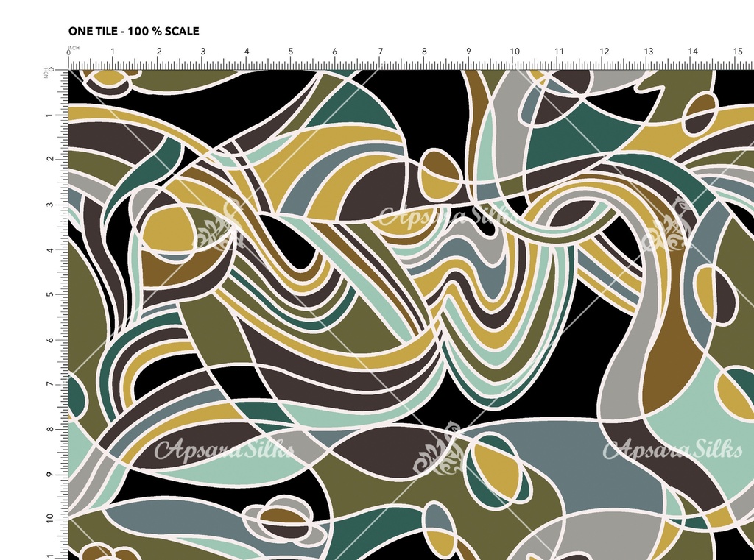Click the floral emblem watermark on the upper right
Screen dimensions: 754x560
pos(669,230)
